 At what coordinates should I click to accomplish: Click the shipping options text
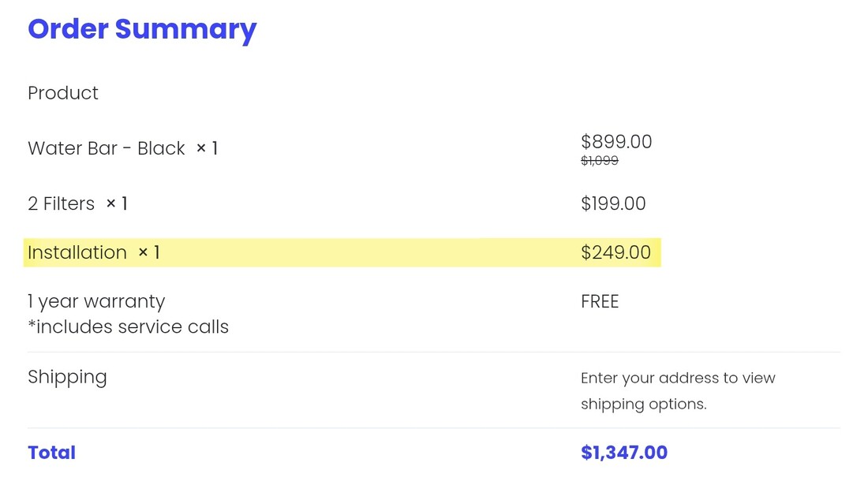[x=643, y=404]
